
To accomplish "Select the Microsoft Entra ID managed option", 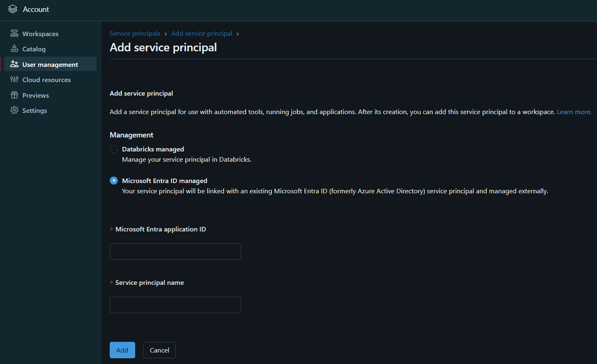I will click(114, 181).
